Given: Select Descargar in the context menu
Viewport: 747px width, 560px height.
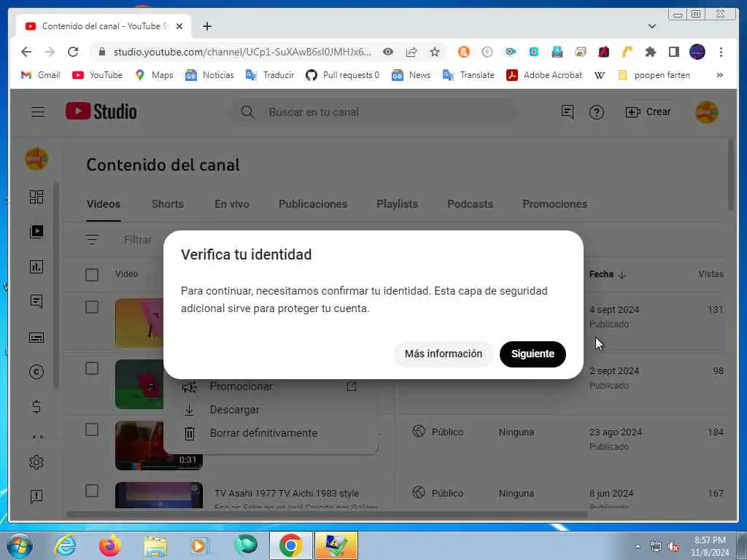Looking at the screenshot, I should pos(271,410).
